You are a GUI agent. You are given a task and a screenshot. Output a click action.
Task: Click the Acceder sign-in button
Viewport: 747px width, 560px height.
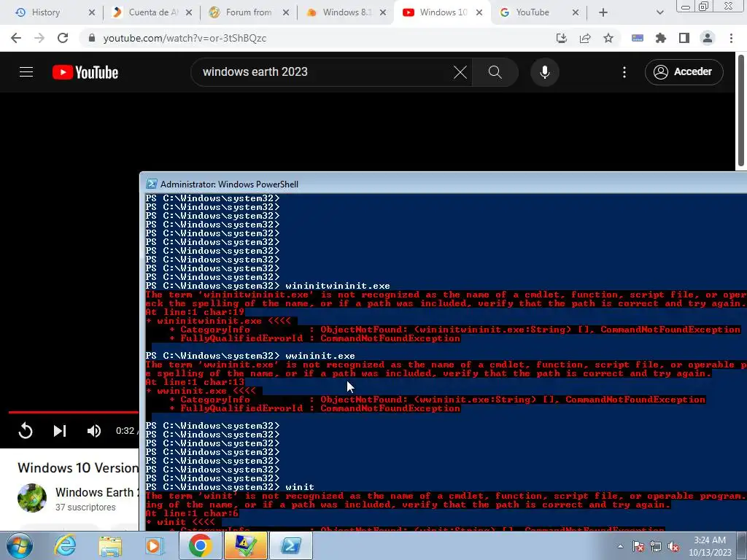pyautogui.click(x=684, y=72)
